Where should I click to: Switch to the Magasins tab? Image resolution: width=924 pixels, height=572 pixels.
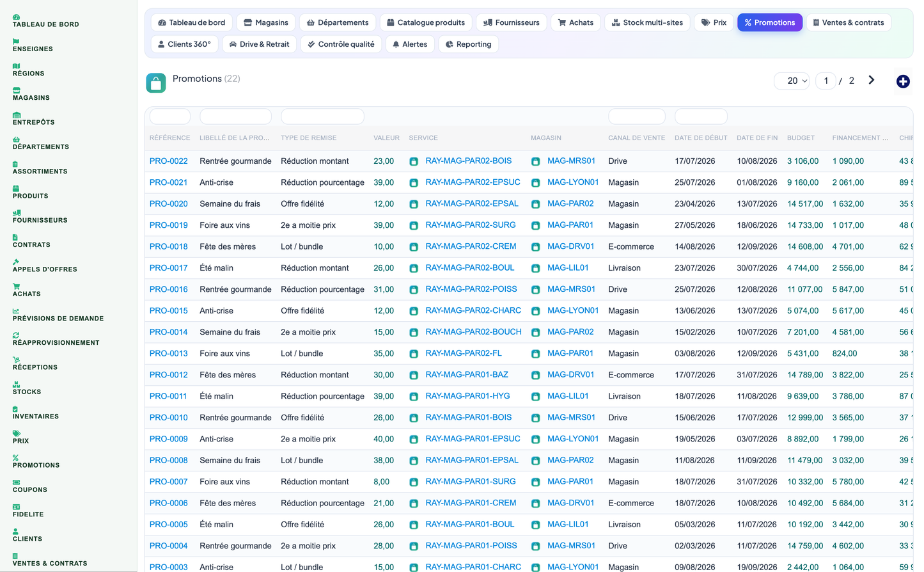click(x=266, y=22)
